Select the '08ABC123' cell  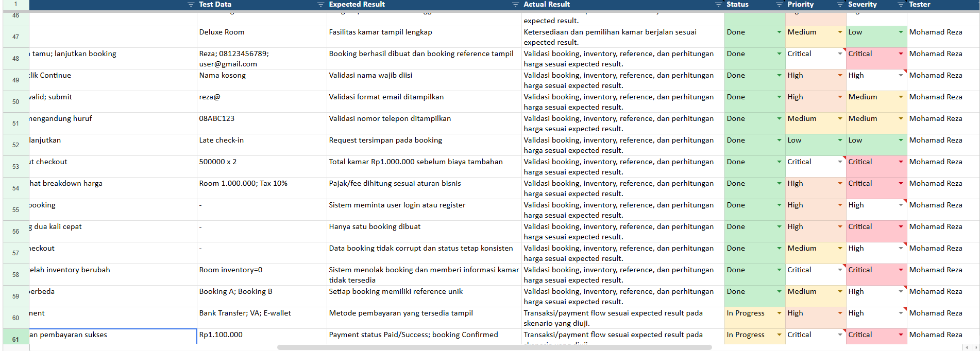(x=262, y=124)
